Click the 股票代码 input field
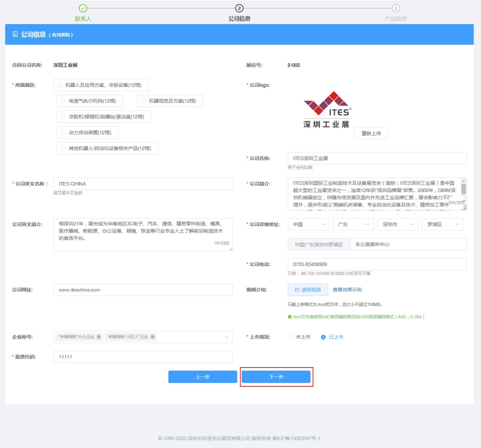The image size is (481, 448). coord(143,357)
